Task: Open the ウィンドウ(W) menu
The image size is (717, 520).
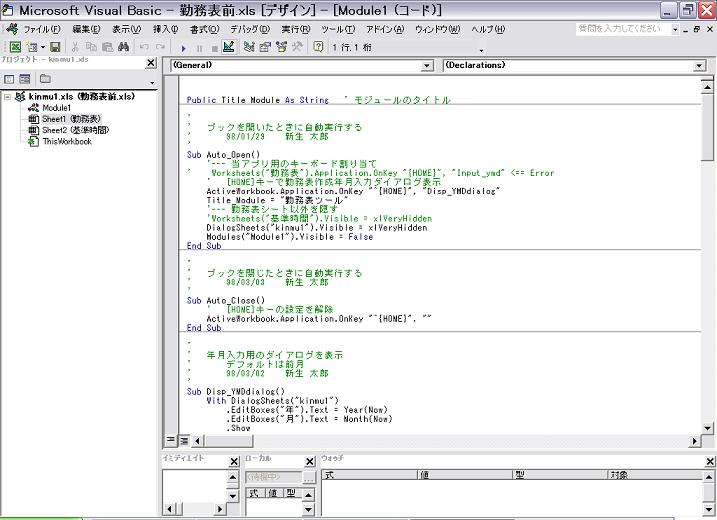Action: click(438, 29)
